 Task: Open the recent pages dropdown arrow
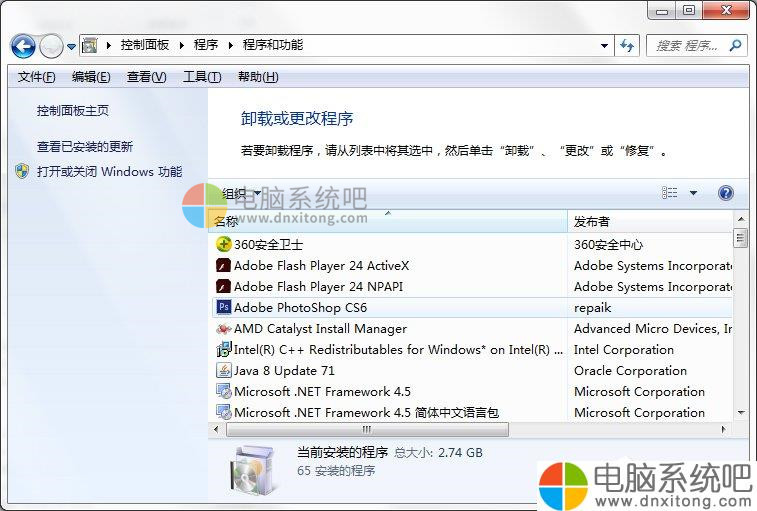[x=71, y=46]
